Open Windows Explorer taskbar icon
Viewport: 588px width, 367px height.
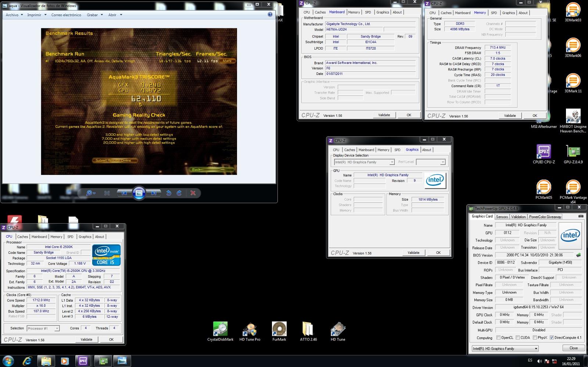click(x=46, y=361)
